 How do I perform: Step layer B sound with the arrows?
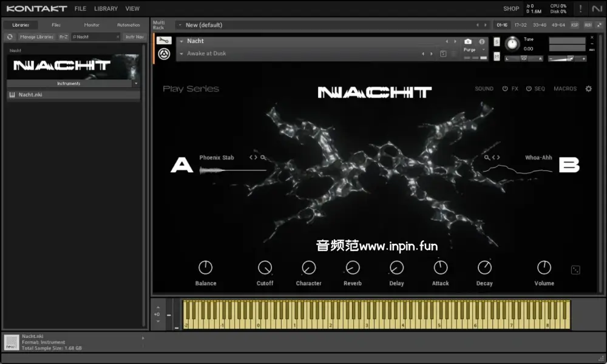[496, 158]
